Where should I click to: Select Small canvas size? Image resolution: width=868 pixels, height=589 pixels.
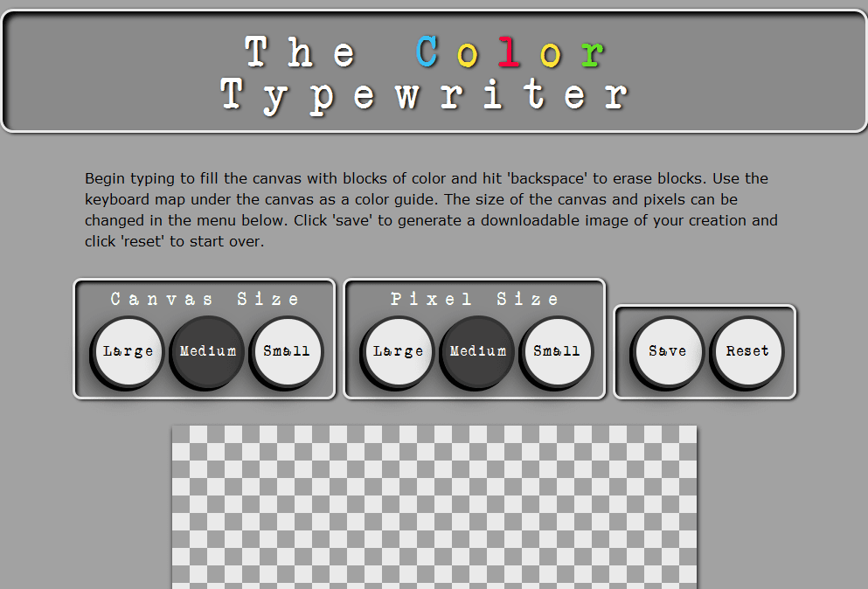pos(287,351)
